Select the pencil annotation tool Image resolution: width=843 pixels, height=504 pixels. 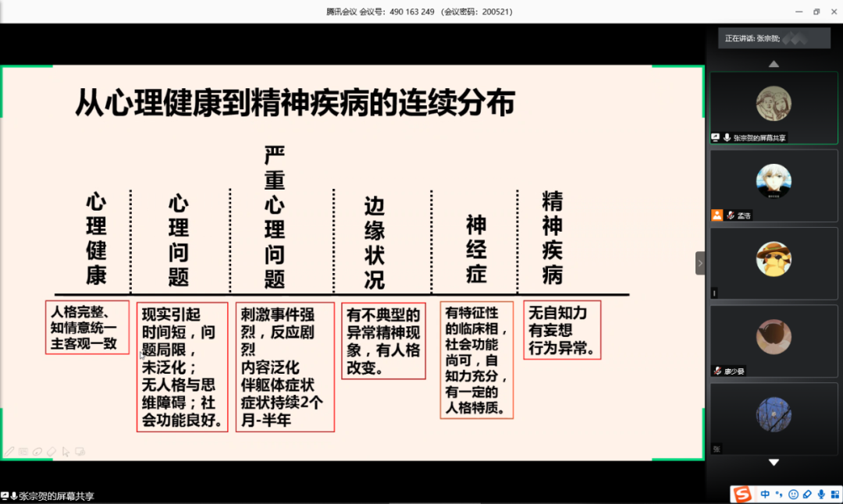pyautogui.click(x=9, y=452)
